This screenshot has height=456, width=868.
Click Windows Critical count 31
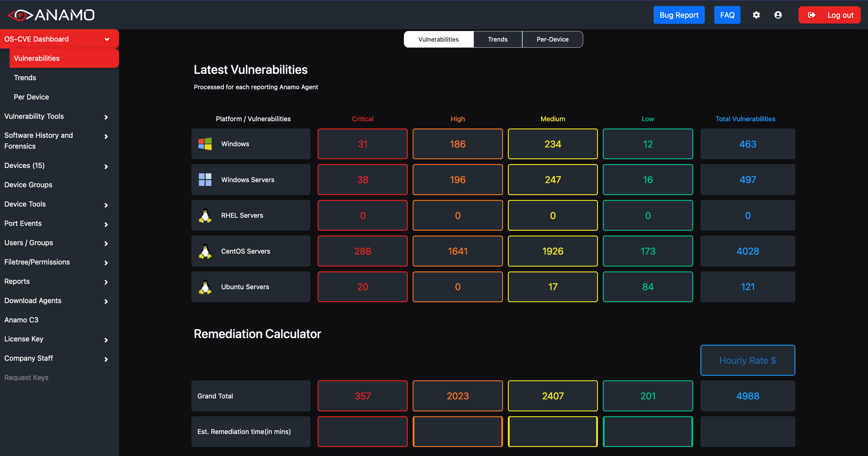tap(363, 144)
